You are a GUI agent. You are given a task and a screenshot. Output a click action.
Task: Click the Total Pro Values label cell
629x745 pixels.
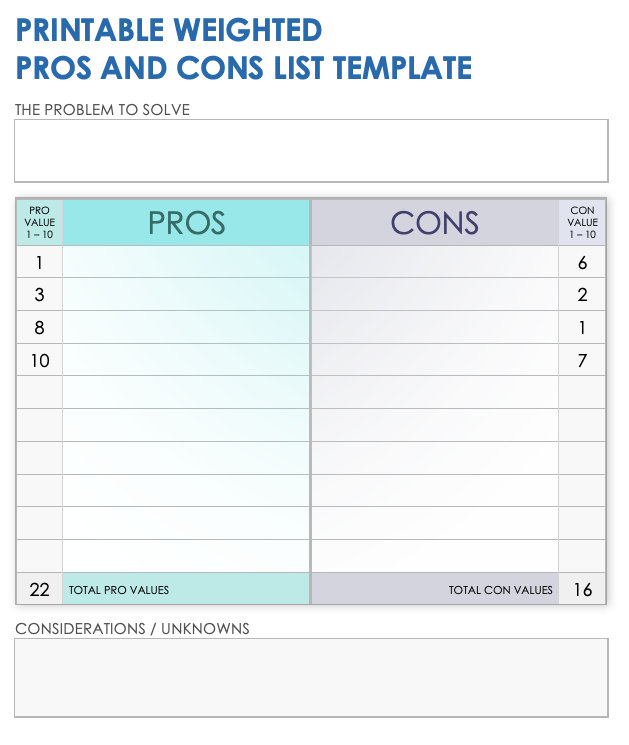[186, 589]
